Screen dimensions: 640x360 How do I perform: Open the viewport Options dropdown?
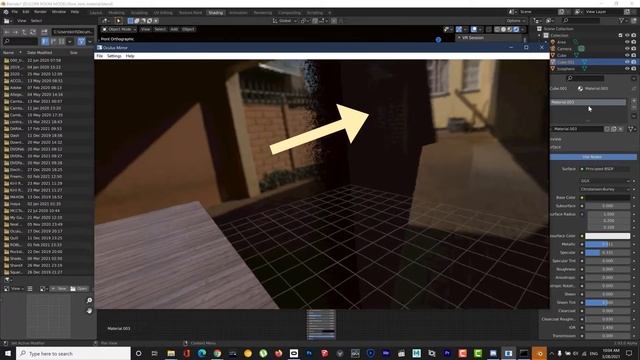click(x=516, y=21)
